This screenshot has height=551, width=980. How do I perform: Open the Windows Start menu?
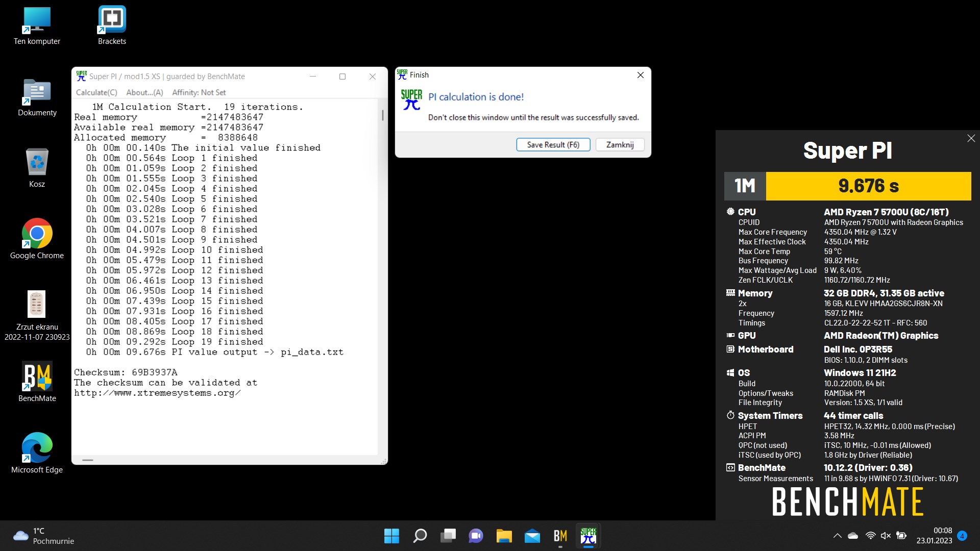coord(391,536)
